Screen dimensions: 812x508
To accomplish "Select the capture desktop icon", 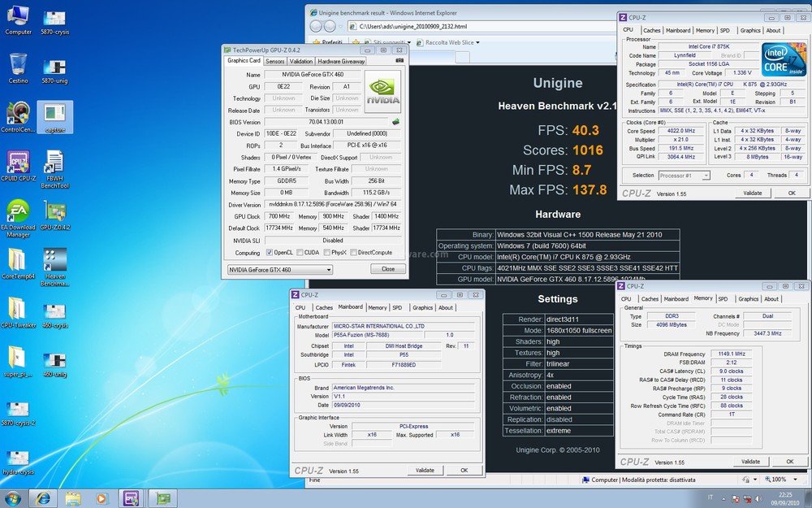I will click(x=55, y=118).
